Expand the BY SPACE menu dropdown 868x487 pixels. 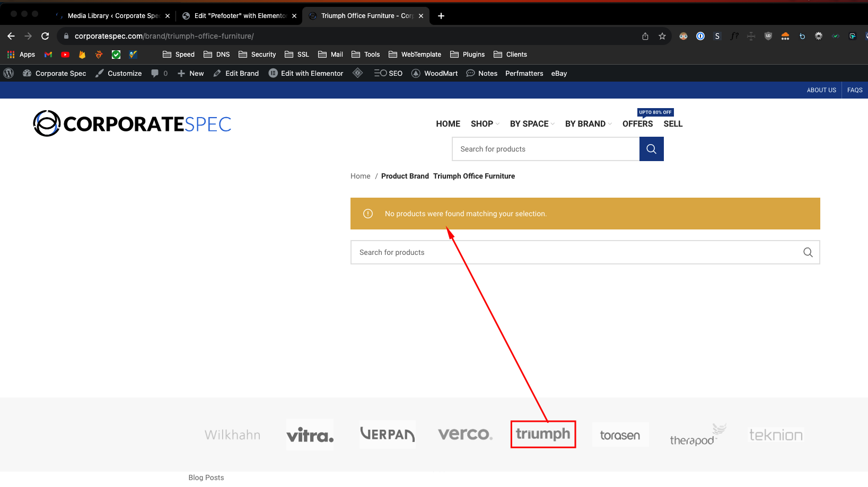[x=532, y=123]
